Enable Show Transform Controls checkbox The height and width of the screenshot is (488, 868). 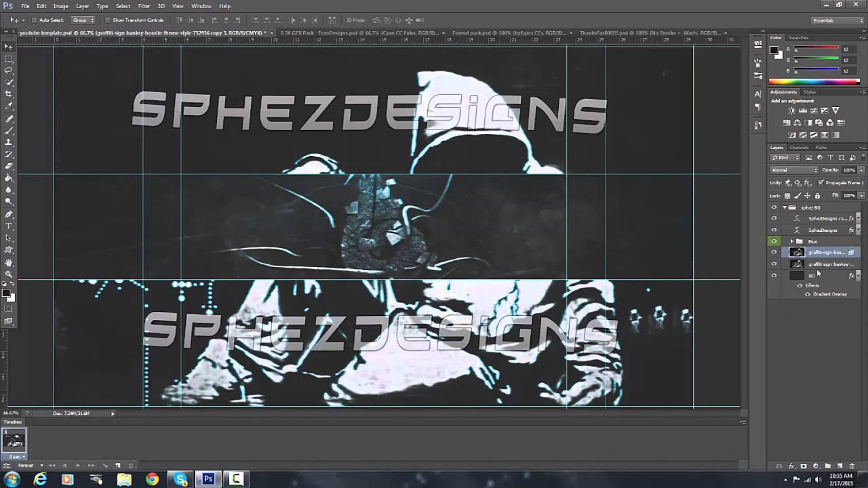[x=108, y=20]
